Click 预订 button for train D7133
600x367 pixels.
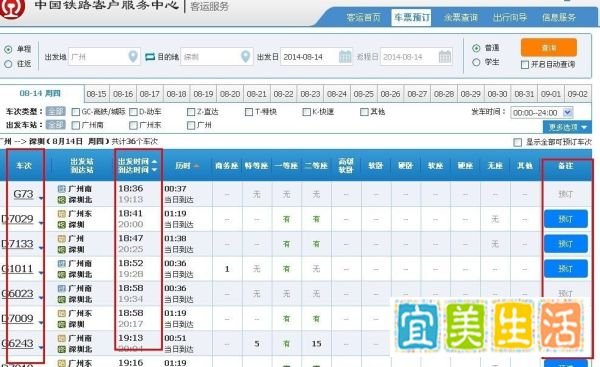(x=566, y=244)
